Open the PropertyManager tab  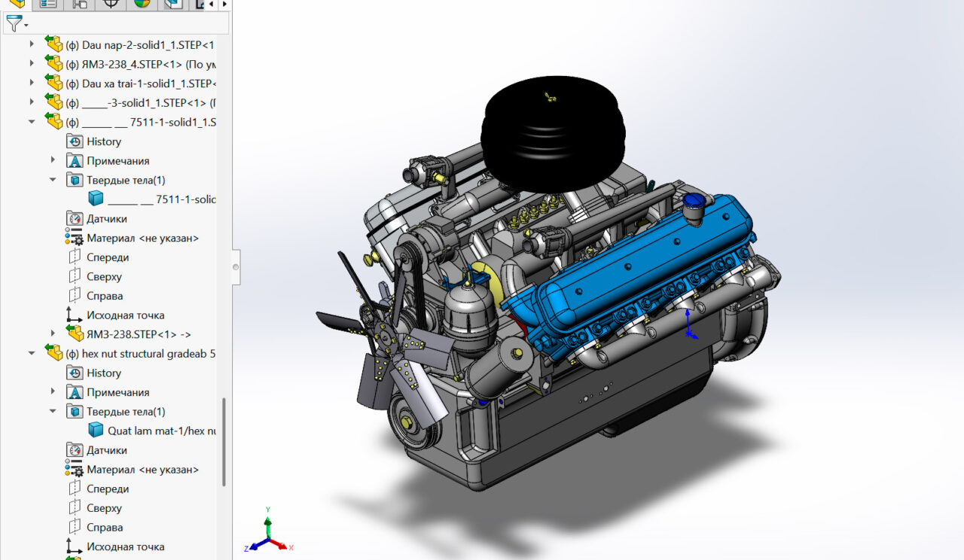(47, 4)
